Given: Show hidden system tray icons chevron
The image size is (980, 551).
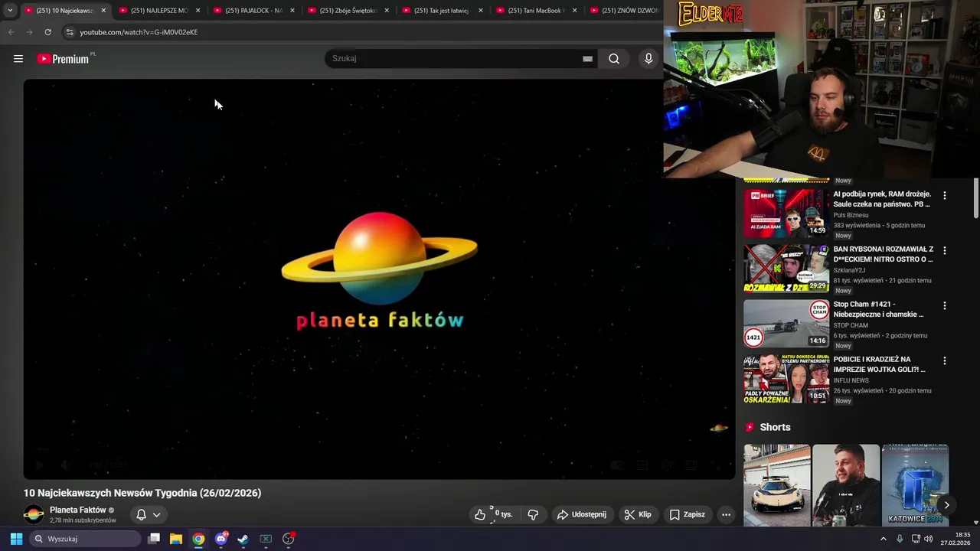Looking at the screenshot, I should click(x=883, y=539).
